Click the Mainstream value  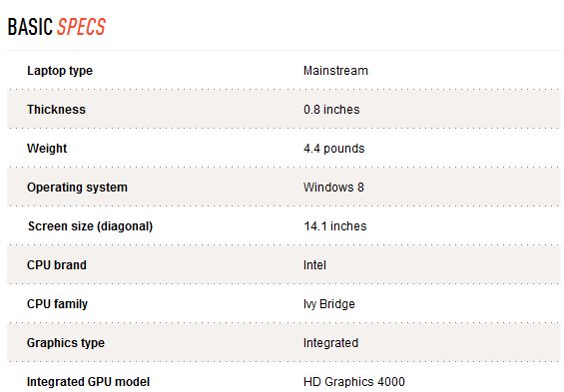pos(335,71)
